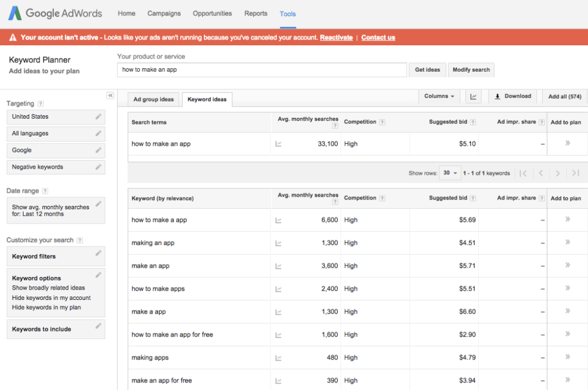Open the Home menu
588x390 pixels.
[126, 14]
